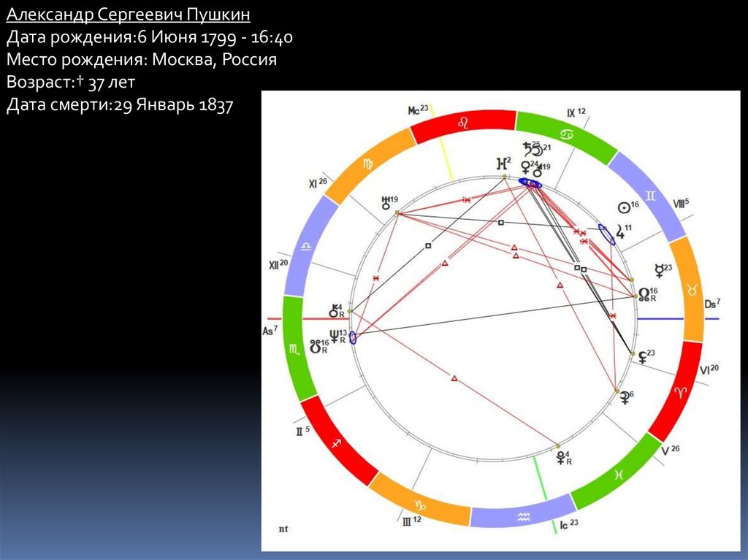The image size is (748, 560).
Task: Click the VIII 5 house cusp label
Action: click(680, 203)
